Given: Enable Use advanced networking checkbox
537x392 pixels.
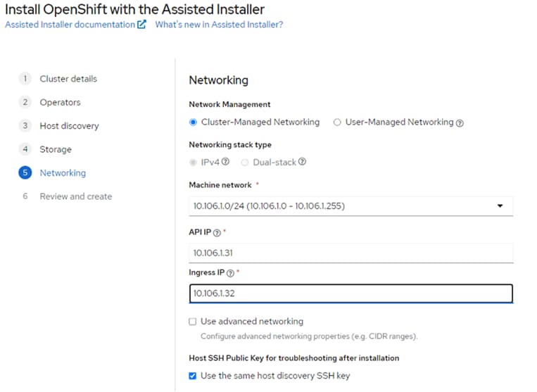Looking at the screenshot, I should point(193,322).
